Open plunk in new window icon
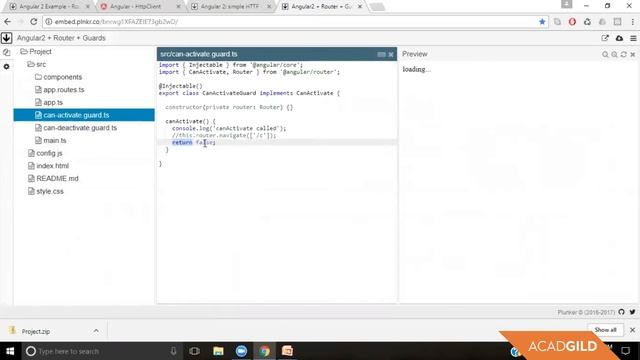 pos(605,38)
